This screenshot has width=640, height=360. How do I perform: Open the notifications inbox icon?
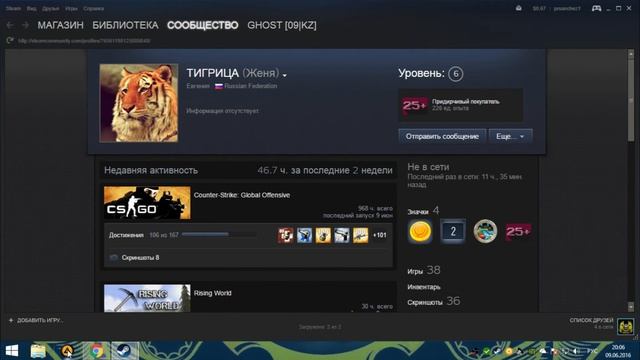click(518, 8)
